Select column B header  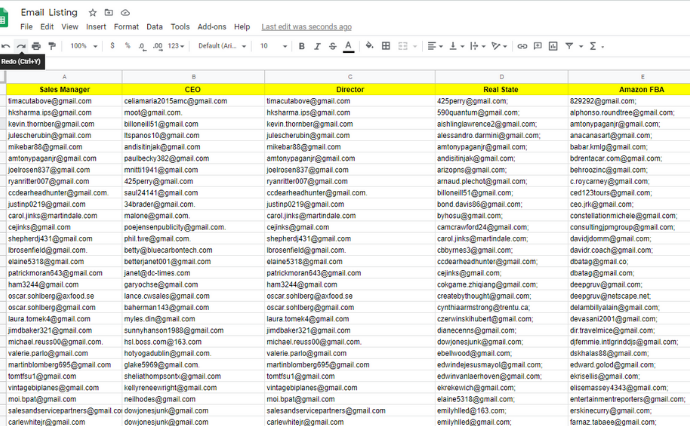coord(193,77)
